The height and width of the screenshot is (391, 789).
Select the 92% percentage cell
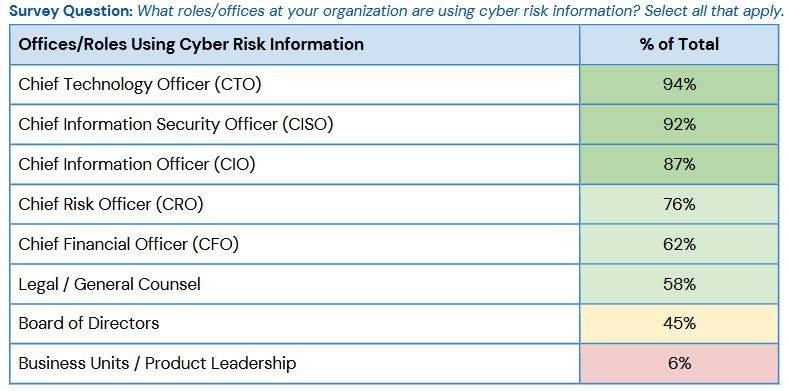point(679,124)
